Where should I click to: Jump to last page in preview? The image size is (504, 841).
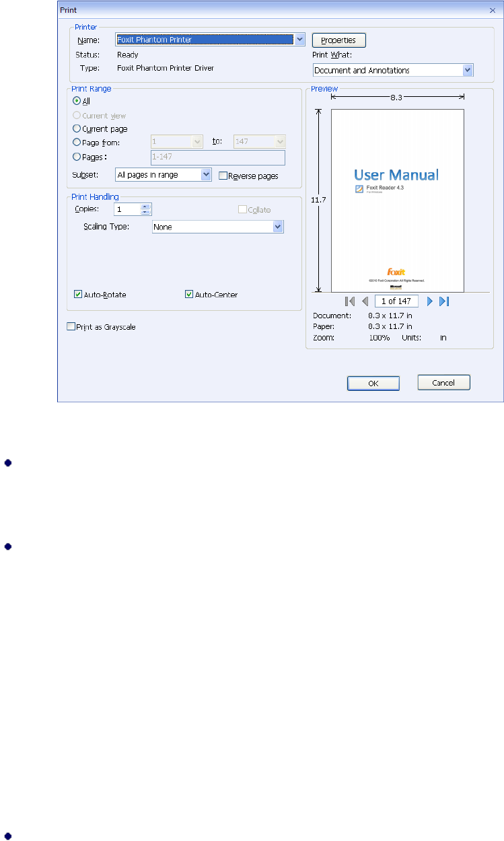tap(444, 301)
